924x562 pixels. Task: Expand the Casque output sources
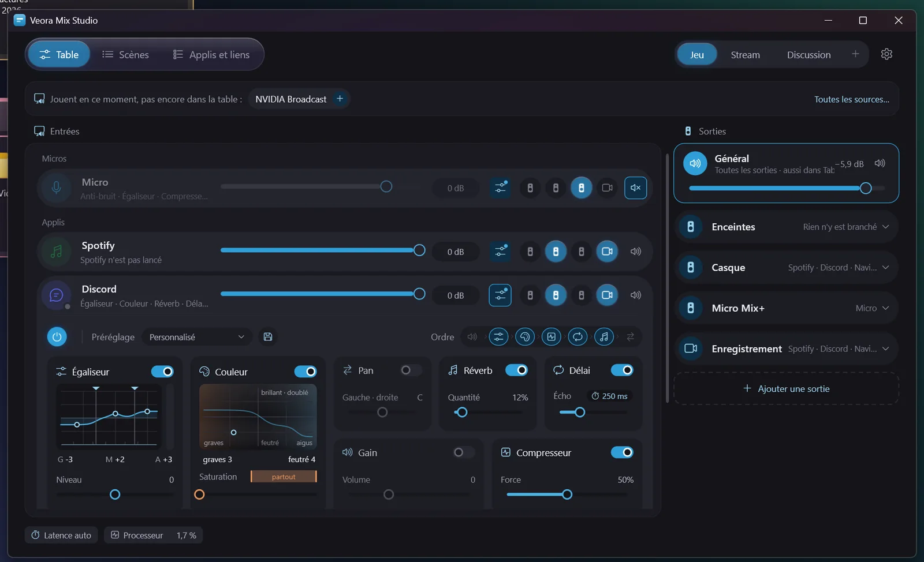tap(885, 267)
